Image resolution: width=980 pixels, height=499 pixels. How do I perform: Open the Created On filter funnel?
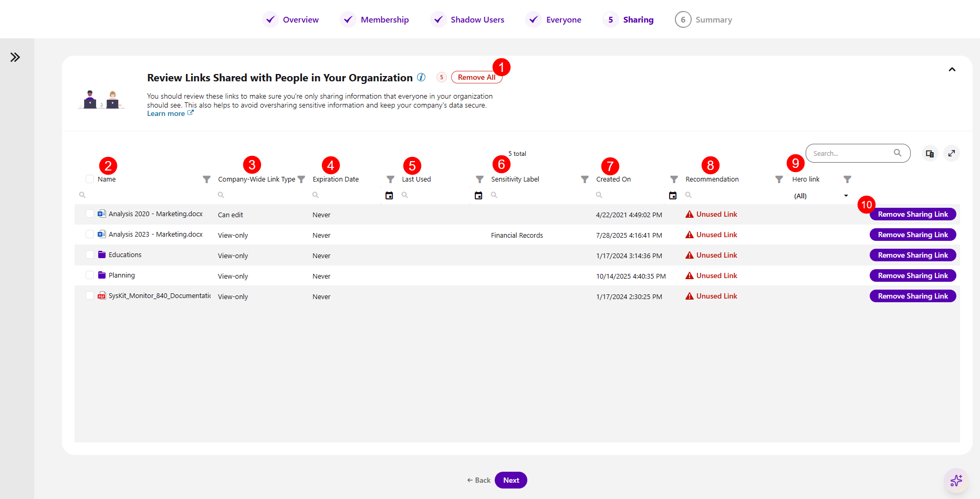tap(674, 179)
